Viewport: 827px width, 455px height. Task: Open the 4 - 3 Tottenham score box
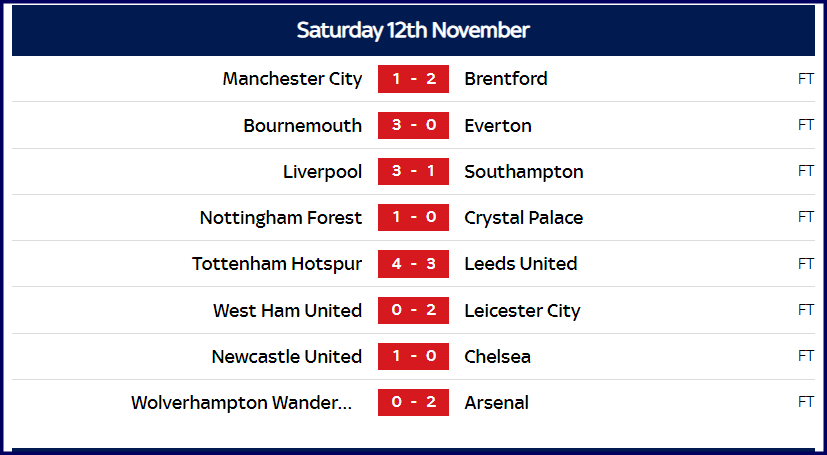coord(414,264)
